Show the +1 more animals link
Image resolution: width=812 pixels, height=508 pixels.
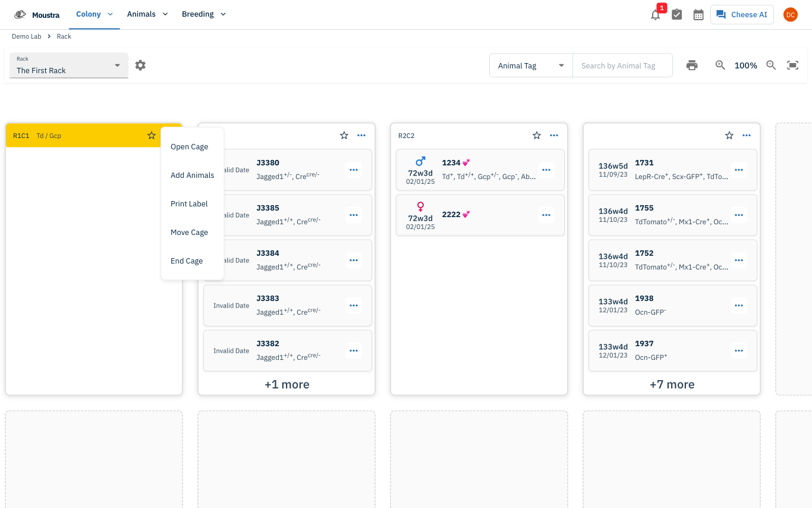(287, 385)
